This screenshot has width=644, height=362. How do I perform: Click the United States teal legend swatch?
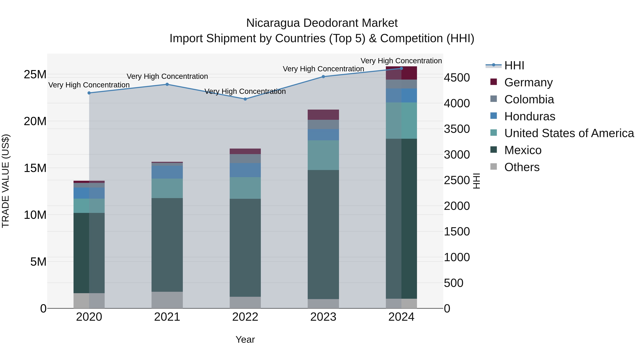(494, 132)
